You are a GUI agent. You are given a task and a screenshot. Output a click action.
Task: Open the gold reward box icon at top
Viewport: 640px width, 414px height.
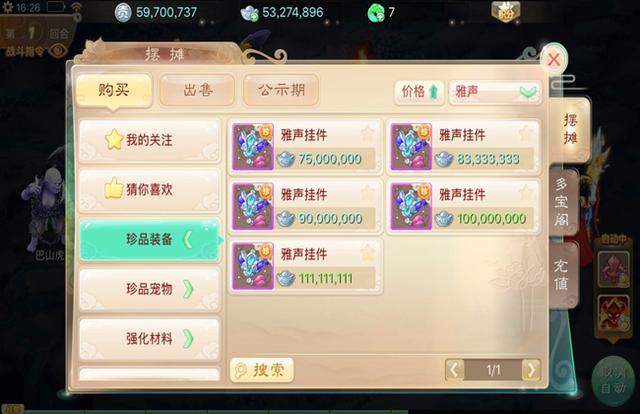click(x=505, y=11)
